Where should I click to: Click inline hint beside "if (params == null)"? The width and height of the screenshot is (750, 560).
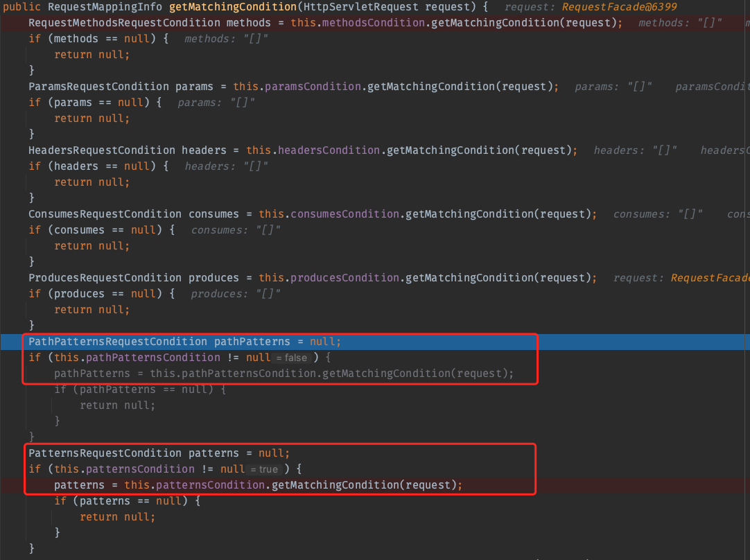pos(216,103)
